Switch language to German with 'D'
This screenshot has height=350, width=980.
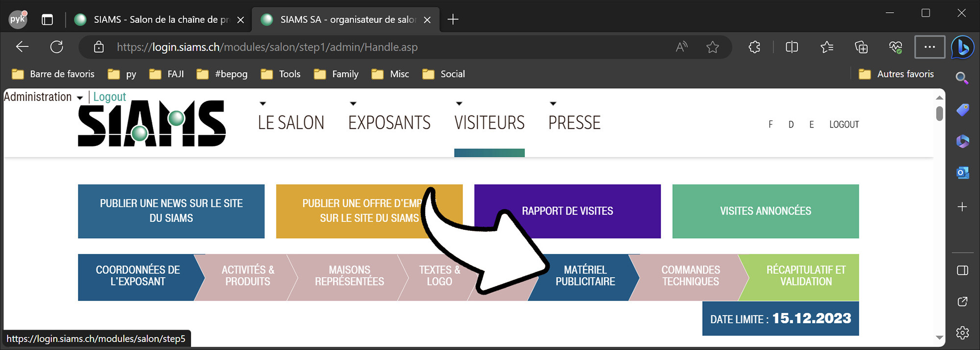pyautogui.click(x=791, y=125)
